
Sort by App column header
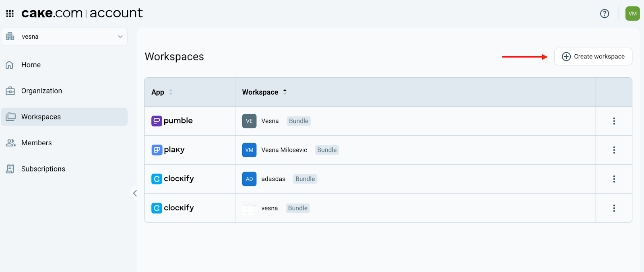162,92
